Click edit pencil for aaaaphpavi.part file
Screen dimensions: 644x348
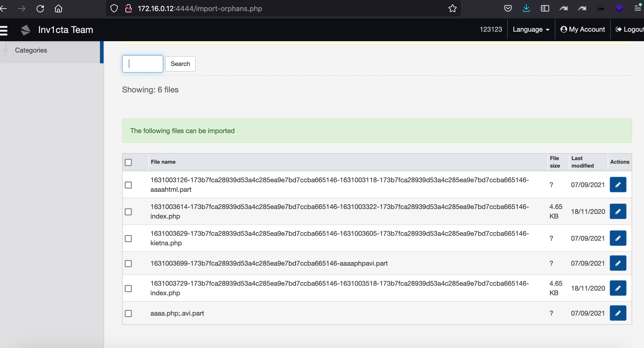click(618, 263)
